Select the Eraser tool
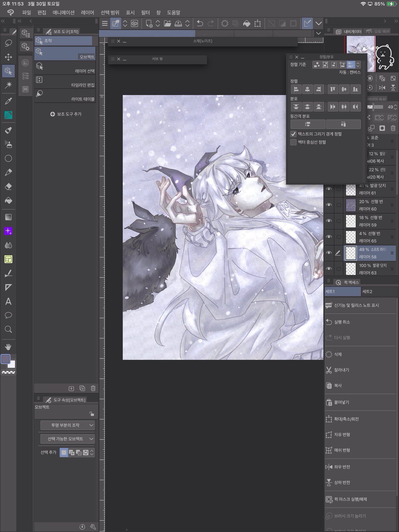This screenshot has width=399, height=532. tap(8, 186)
